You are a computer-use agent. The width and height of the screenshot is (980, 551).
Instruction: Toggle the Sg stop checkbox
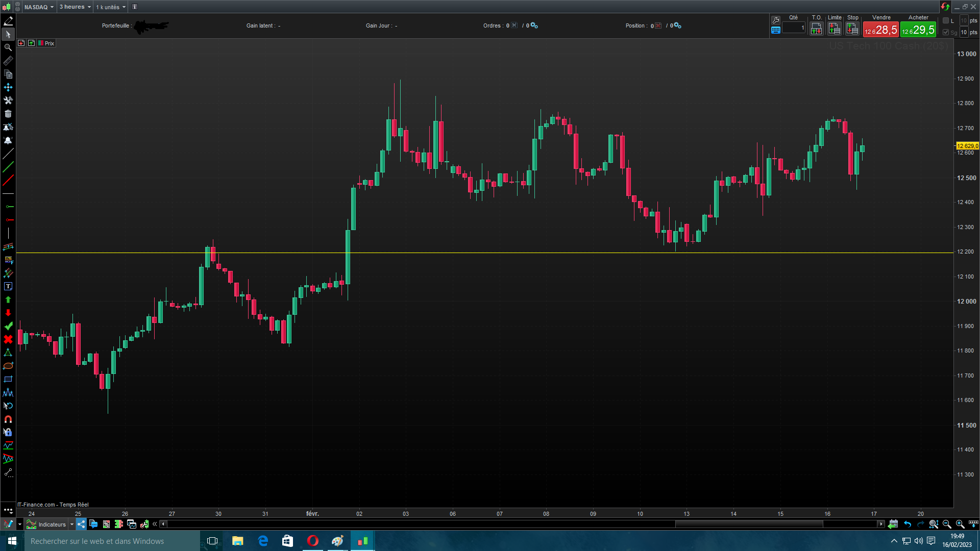(x=946, y=32)
